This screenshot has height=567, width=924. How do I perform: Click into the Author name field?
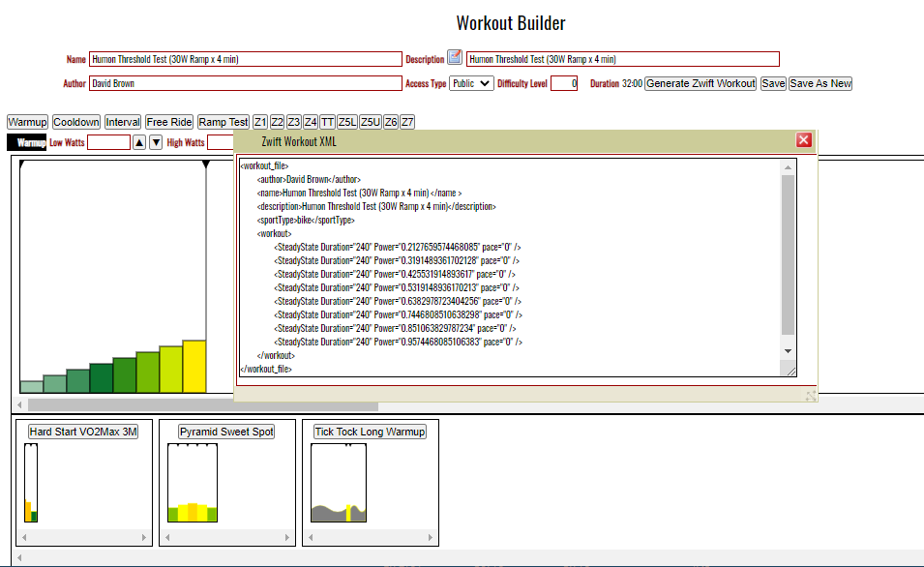tap(245, 84)
